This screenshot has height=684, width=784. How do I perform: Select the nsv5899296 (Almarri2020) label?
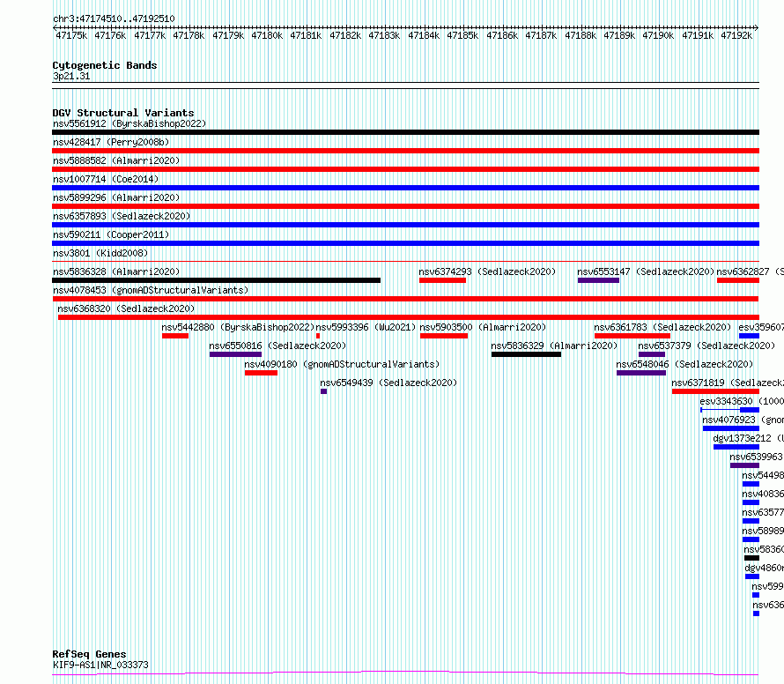[116, 197]
